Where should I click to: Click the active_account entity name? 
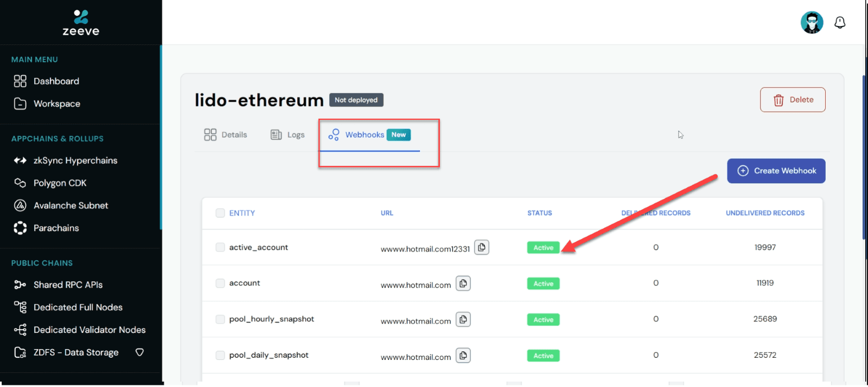click(258, 247)
